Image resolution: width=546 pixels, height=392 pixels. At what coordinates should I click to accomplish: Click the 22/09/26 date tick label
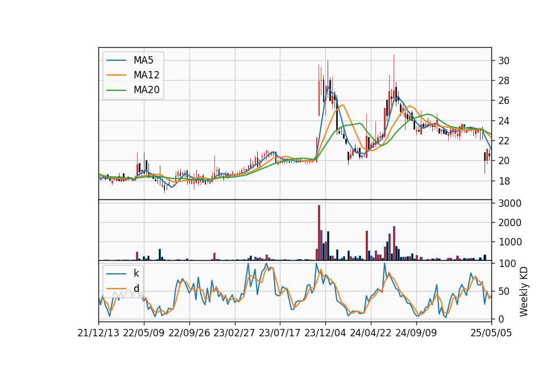click(x=189, y=333)
